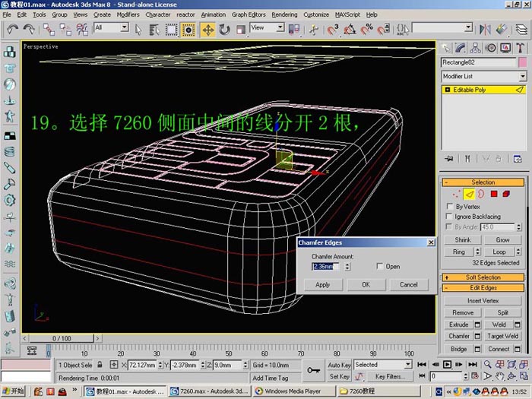532x399 pixels.
Task: Choose the Select Object arrow tool
Action: [138, 30]
